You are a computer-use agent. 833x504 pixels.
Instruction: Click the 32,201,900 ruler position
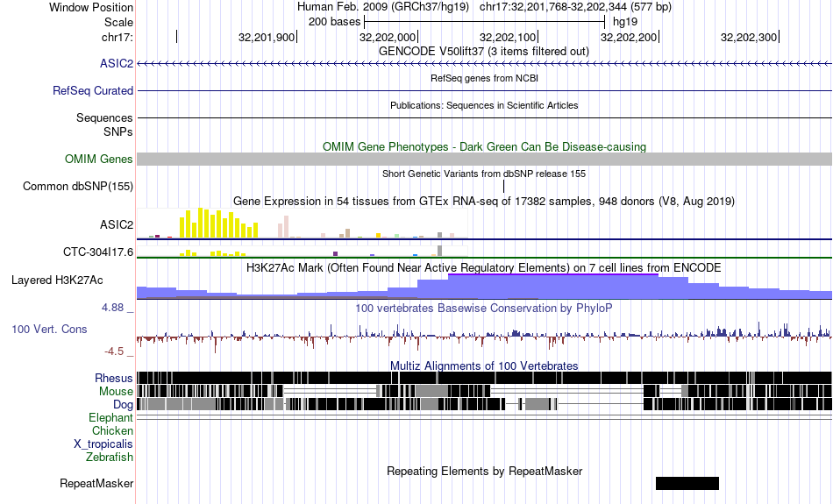[267, 37]
